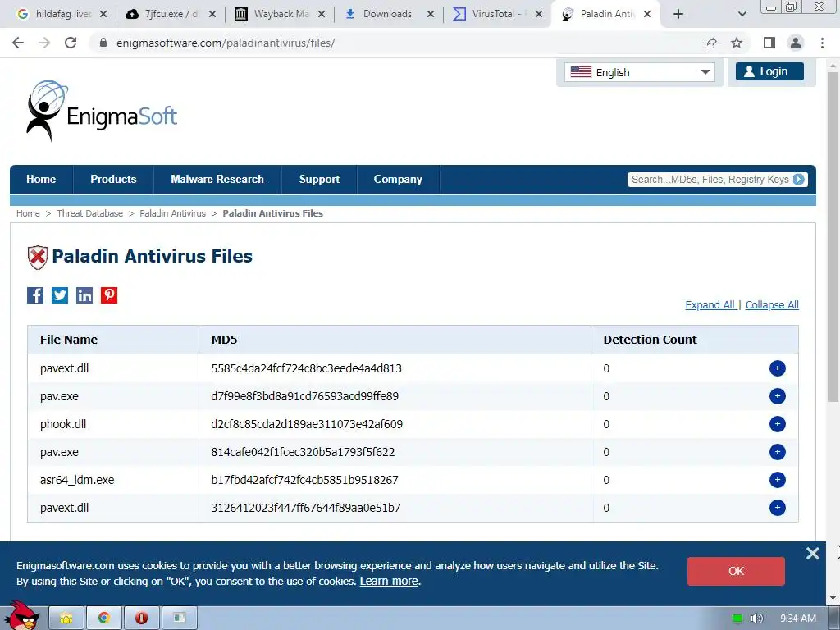Click the phook.dll MD5 hash text
This screenshot has width=840, height=630.
tap(307, 424)
